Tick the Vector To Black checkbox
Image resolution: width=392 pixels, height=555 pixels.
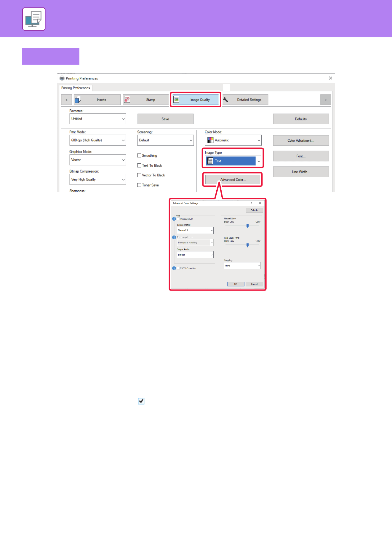[x=139, y=175]
